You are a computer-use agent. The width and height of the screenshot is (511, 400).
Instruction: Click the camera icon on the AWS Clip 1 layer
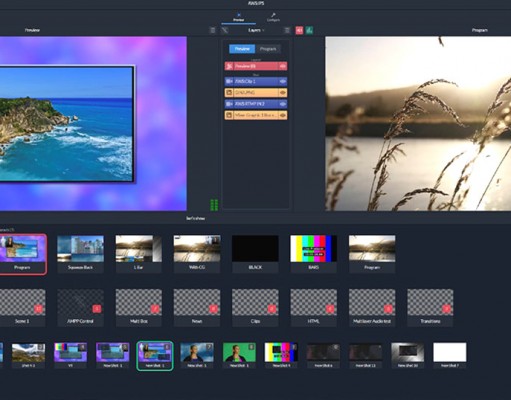[x=229, y=81]
